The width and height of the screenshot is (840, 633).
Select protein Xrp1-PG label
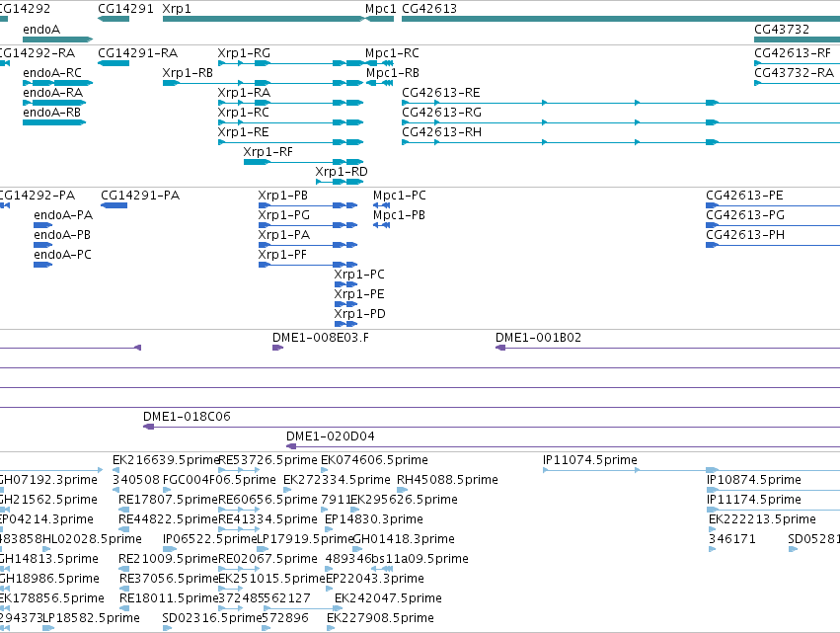[284, 215]
